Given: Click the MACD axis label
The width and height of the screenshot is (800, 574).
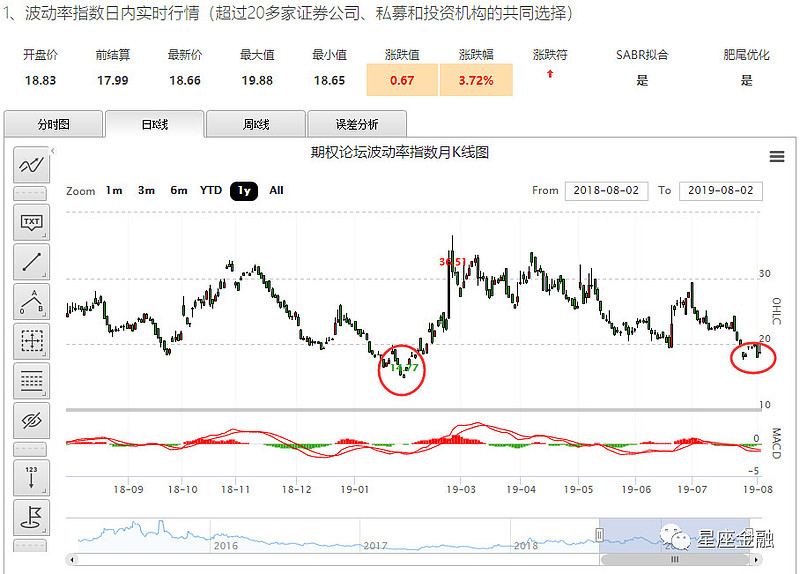Looking at the screenshot, I should pyautogui.click(x=776, y=443).
